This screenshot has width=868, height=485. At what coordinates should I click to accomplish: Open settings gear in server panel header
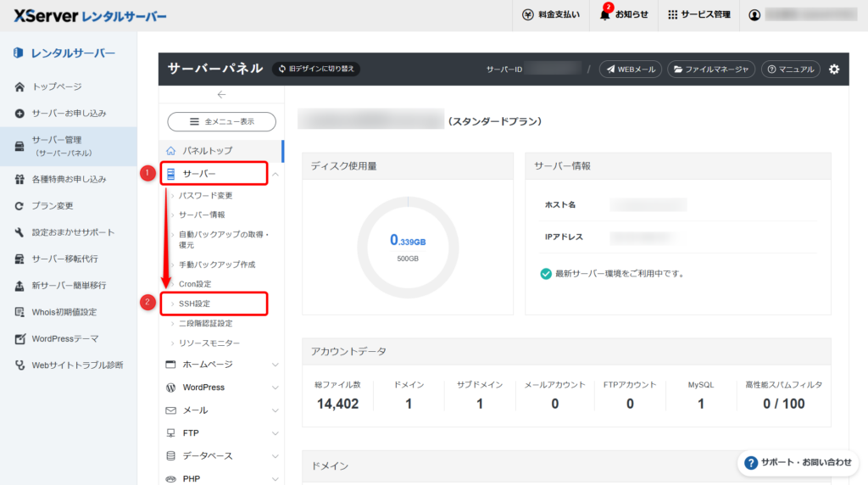834,69
